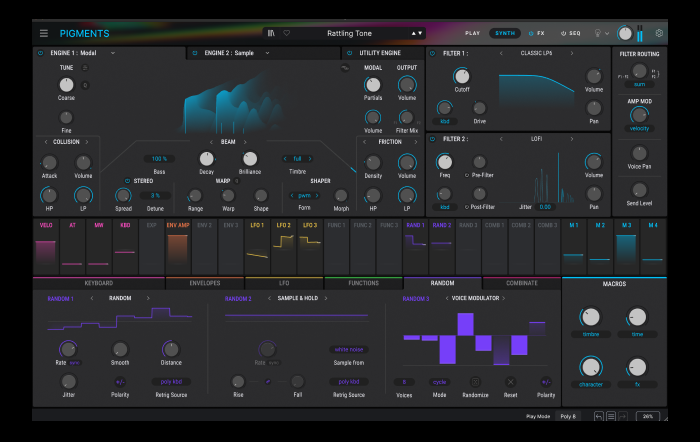Click the Filter 1 Cutoff knob
This screenshot has width=700, height=442.
[462, 76]
